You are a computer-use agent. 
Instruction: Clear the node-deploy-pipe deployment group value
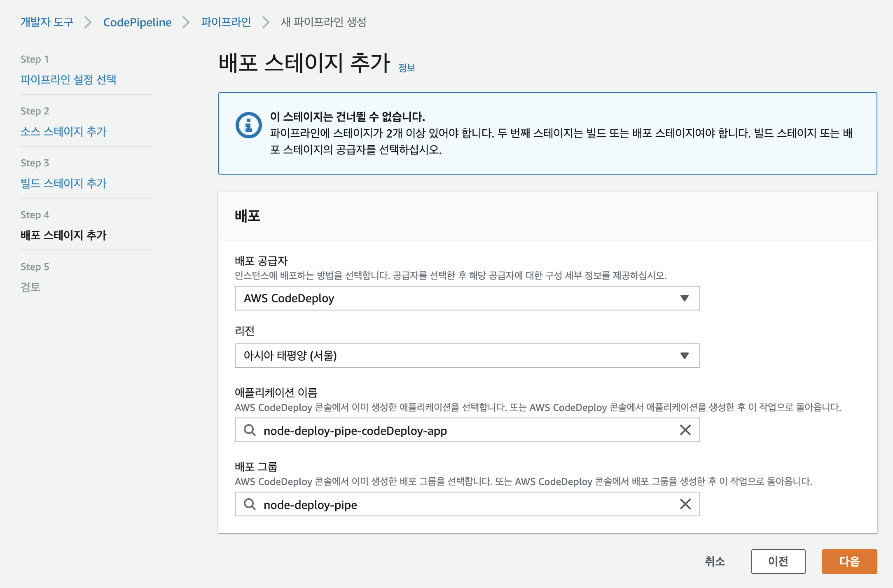pyautogui.click(x=685, y=504)
